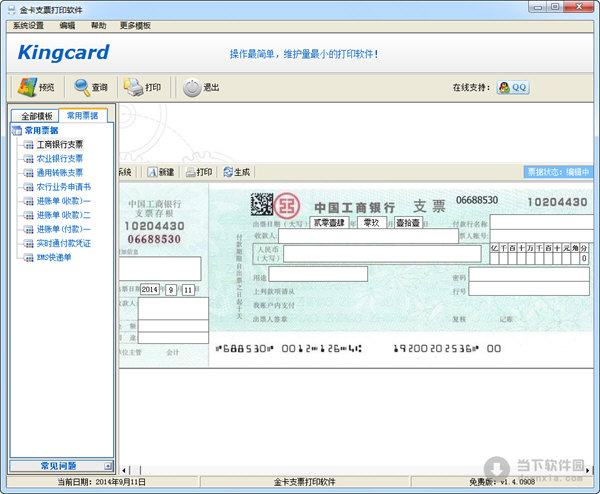Click the icon beside 通用转账支票
This screenshot has width=600, height=494.
point(29,173)
